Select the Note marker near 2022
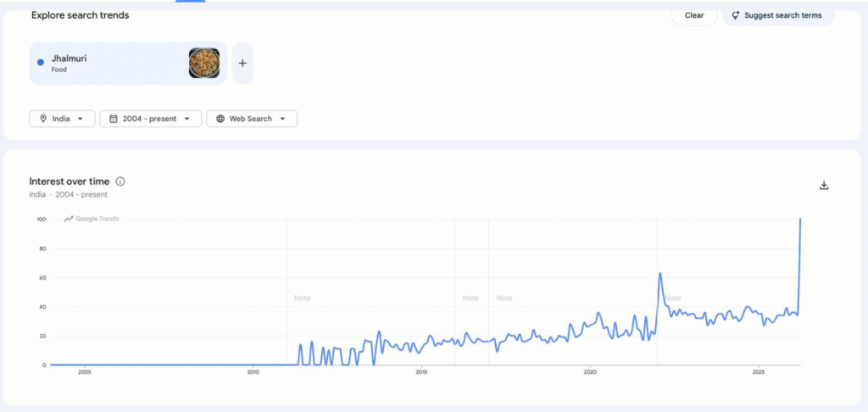The image size is (868, 412). [x=673, y=298]
